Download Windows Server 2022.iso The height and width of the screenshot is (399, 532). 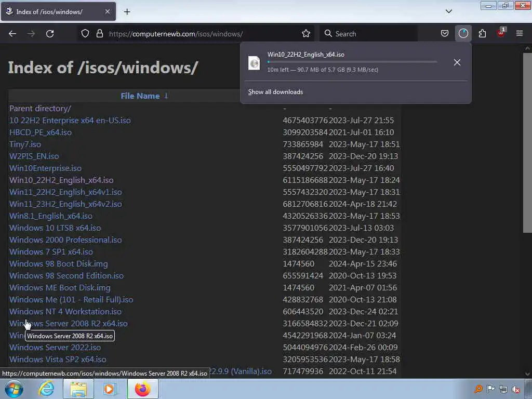click(55, 348)
